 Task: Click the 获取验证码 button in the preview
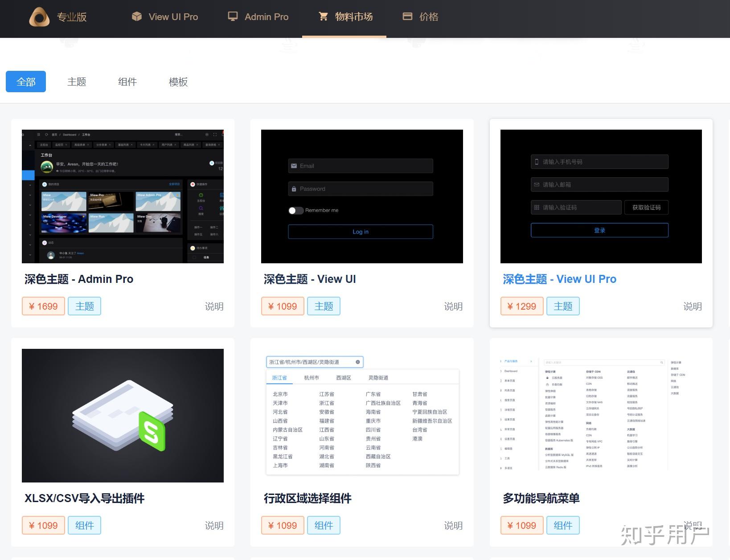[646, 207]
